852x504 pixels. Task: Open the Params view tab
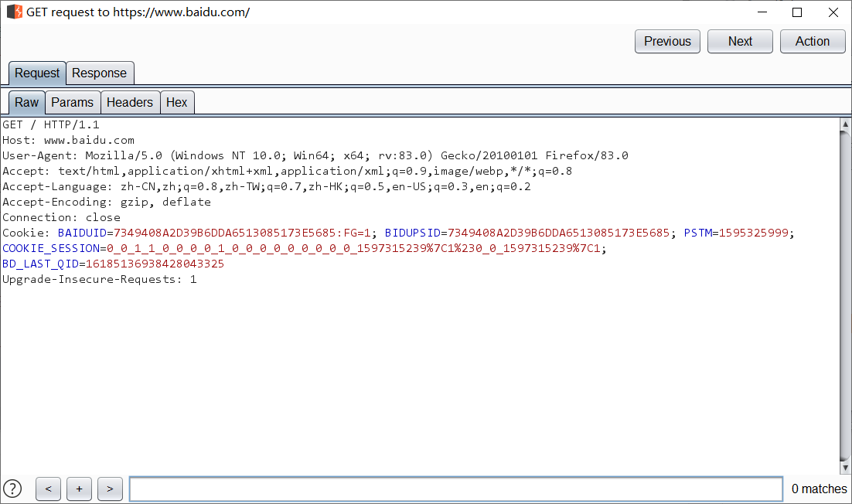[x=72, y=102]
